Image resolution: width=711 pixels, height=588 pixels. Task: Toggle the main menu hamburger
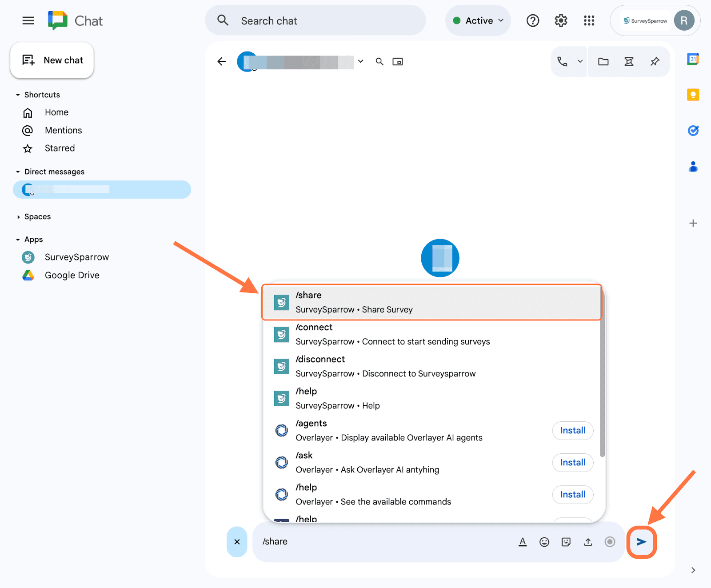pos(28,21)
